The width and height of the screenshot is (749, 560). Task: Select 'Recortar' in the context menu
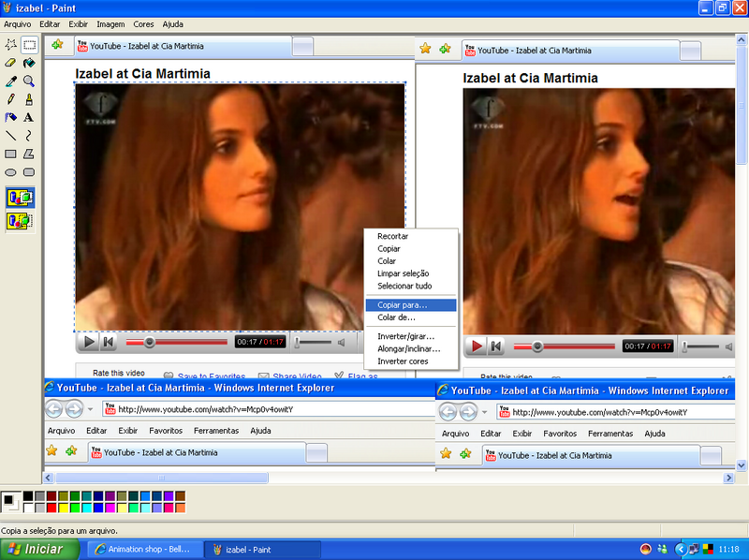click(392, 237)
